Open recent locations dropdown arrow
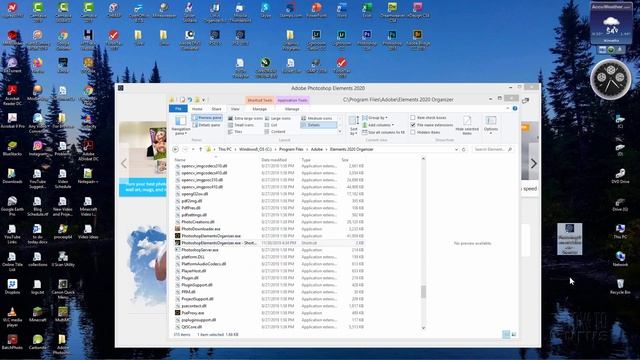 (x=193, y=149)
